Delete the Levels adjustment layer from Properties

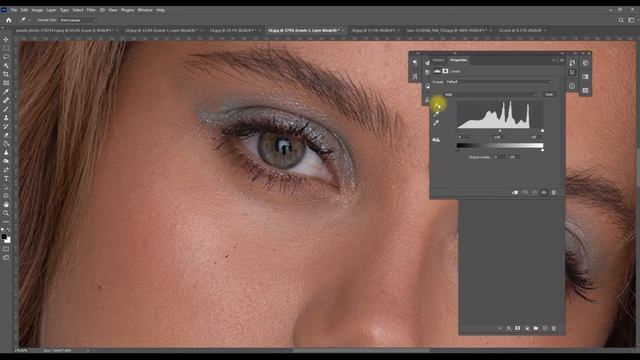pyautogui.click(x=554, y=192)
